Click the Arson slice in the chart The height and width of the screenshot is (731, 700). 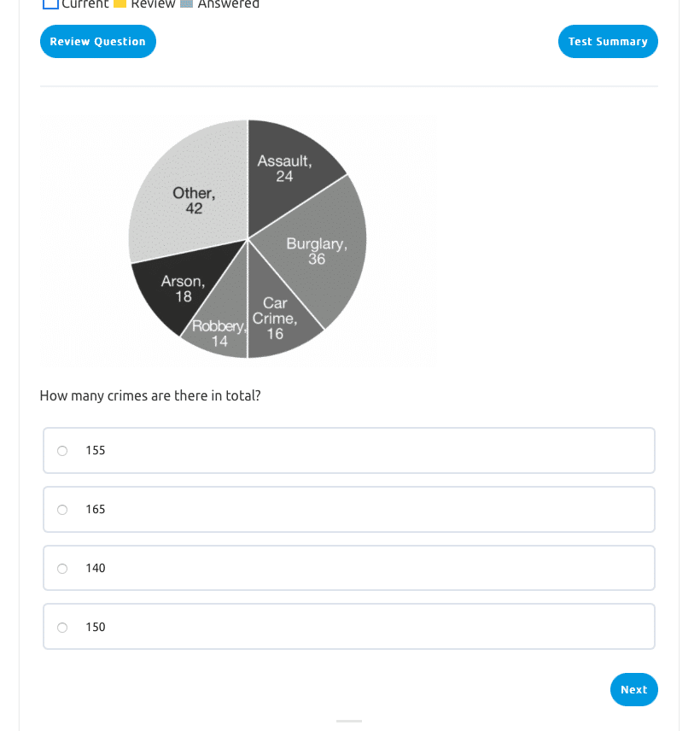coord(179,292)
